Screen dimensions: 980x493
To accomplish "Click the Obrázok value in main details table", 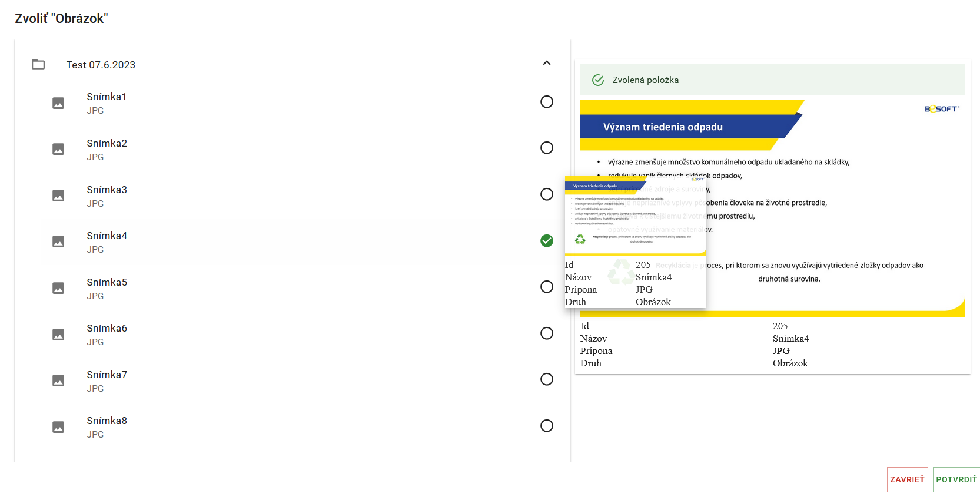I will (790, 363).
